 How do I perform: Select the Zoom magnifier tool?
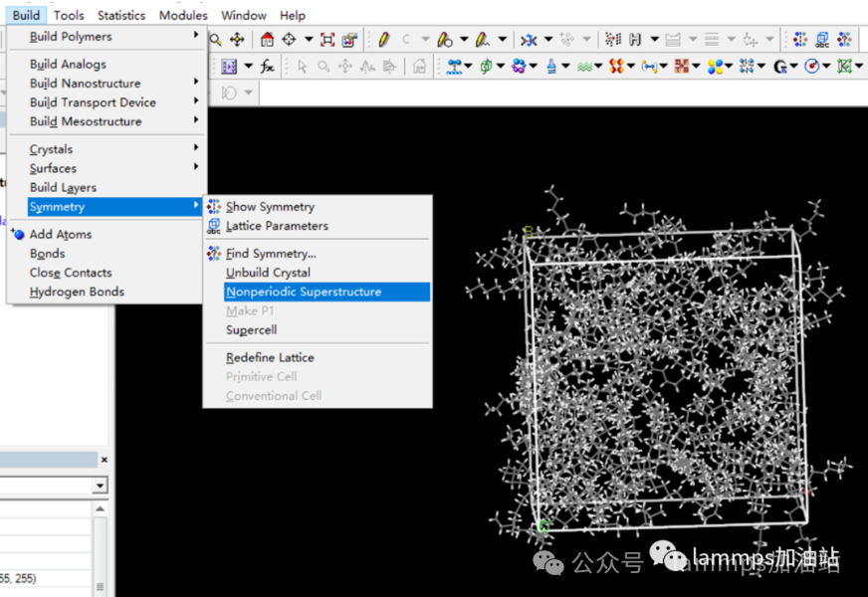215,39
